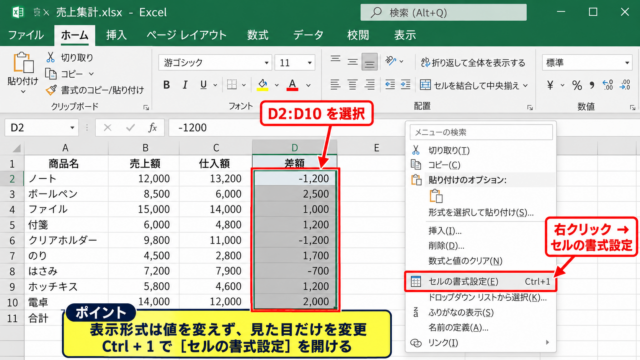Switch to the ページ レイアウト tab
This screenshot has width=640, height=360.
187,35
